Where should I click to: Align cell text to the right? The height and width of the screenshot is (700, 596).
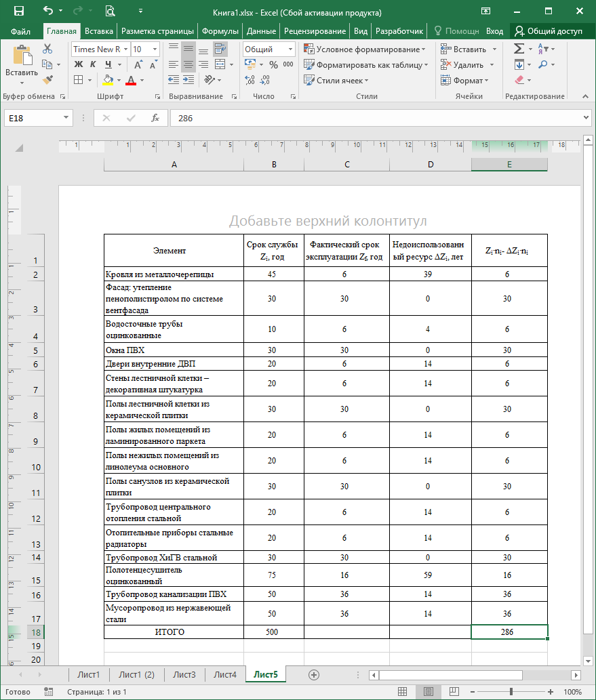[x=203, y=65]
